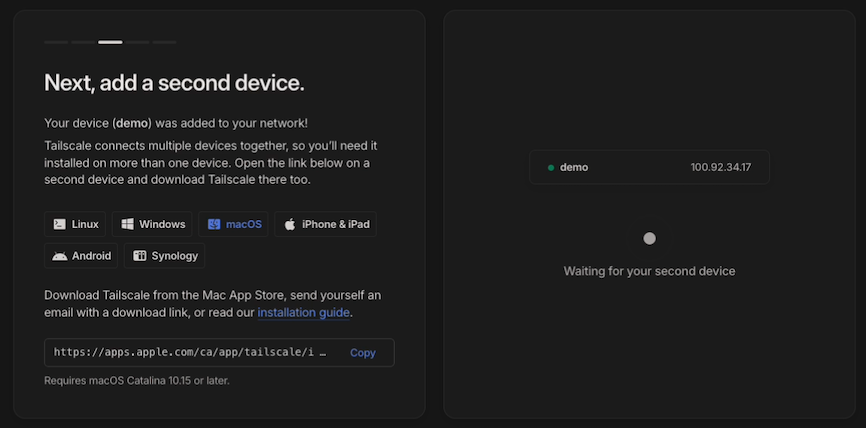Select the demo device name
866x428 pixels.
point(574,167)
